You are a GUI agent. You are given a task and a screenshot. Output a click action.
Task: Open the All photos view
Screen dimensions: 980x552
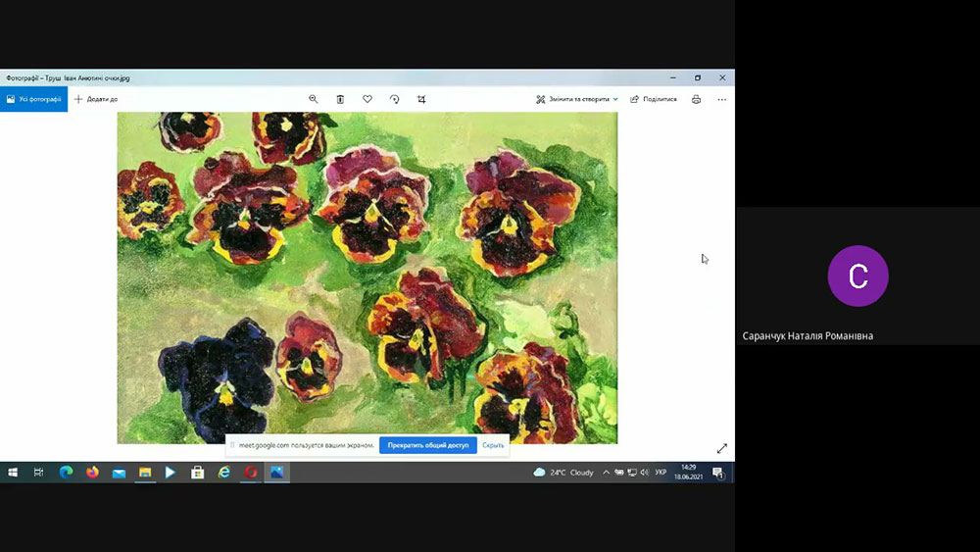click(x=33, y=99)
